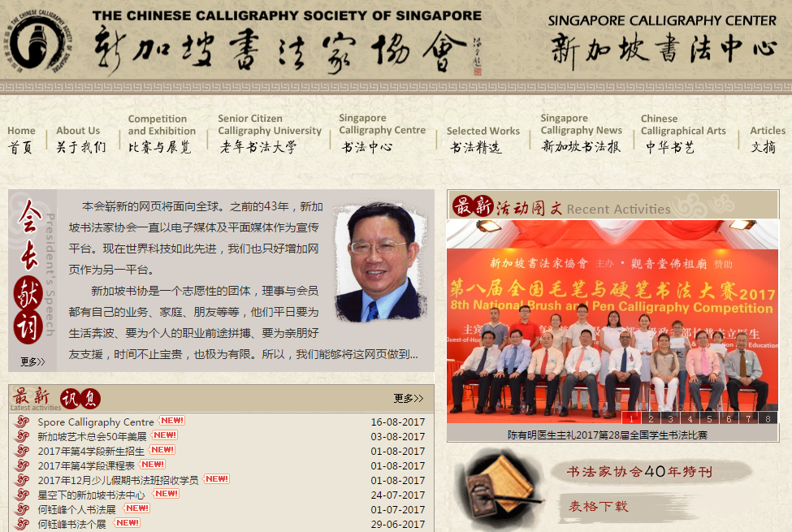Navigate to Chinese Calligraphical Arts
Image resolution: width=792 pixels, height=532 pixels.
(682, 133)
